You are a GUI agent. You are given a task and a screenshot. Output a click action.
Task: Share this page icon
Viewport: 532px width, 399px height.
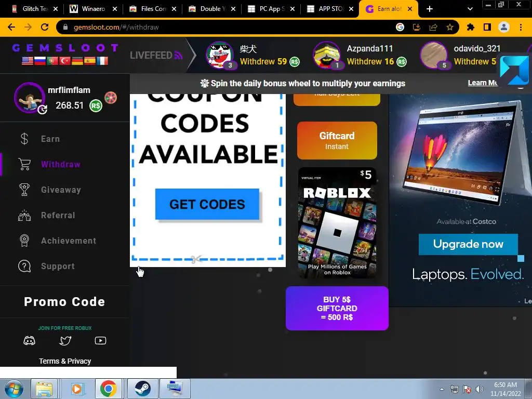click(433, 27)
